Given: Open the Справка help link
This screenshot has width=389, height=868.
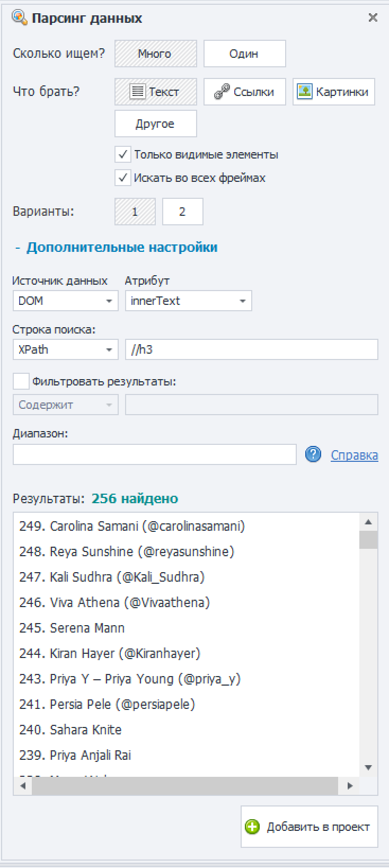Looking at the screenshot, I should click(x=354, y=455).
